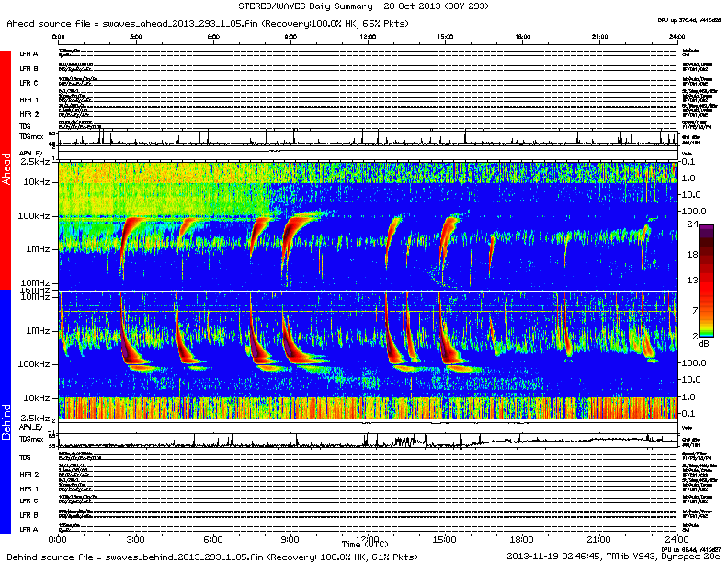Click the 15:00 tick on bottom time axis
This screenshot has height=563, width=728.
coord(446,538)
